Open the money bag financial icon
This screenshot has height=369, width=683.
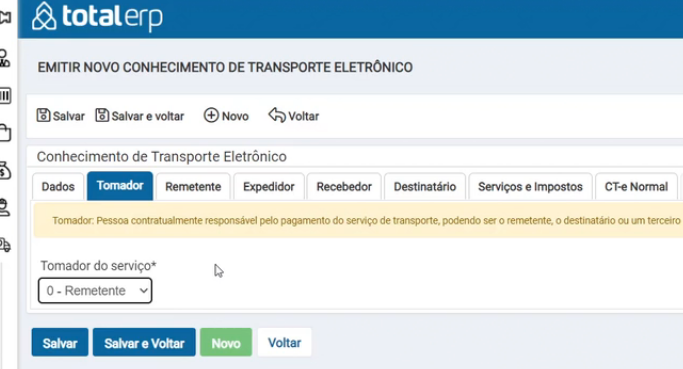(x=5, y=170)
